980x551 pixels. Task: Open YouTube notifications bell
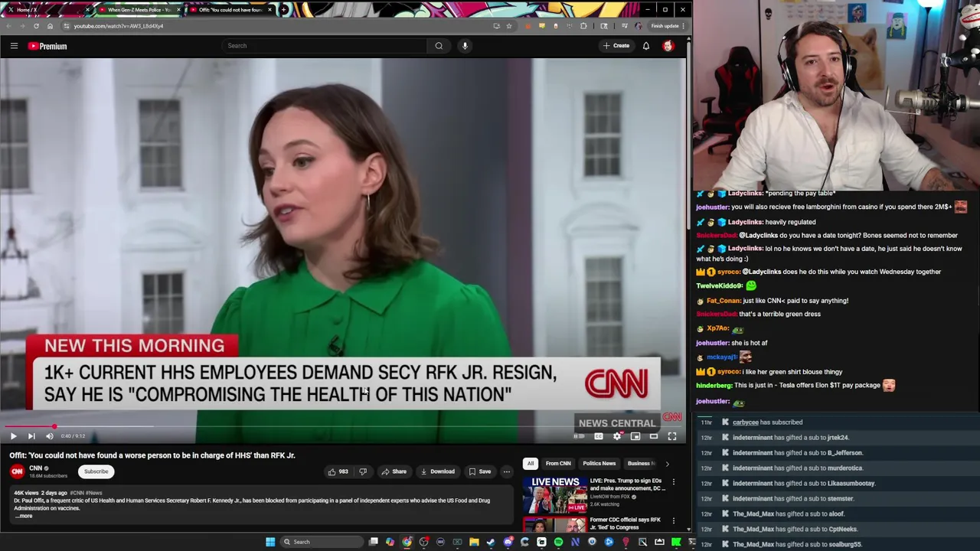[x=646, y=46]
